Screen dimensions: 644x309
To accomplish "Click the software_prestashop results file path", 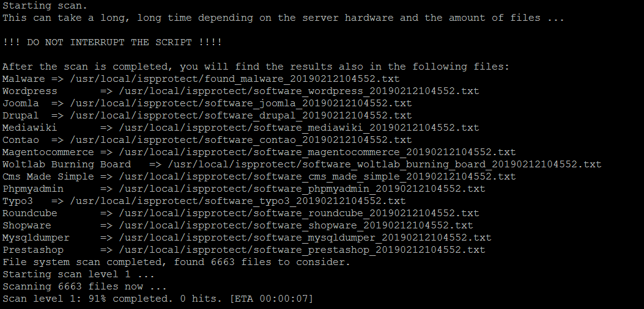I will (x=302, y=250).
